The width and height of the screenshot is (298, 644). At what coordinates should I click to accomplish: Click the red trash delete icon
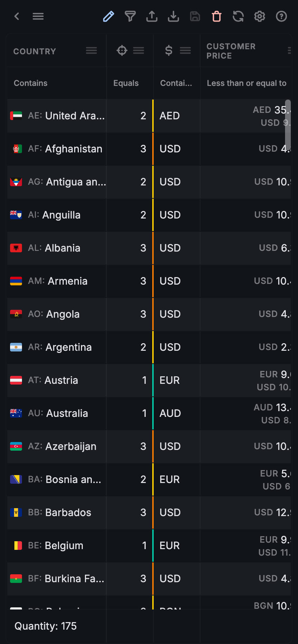pos(217,17)
